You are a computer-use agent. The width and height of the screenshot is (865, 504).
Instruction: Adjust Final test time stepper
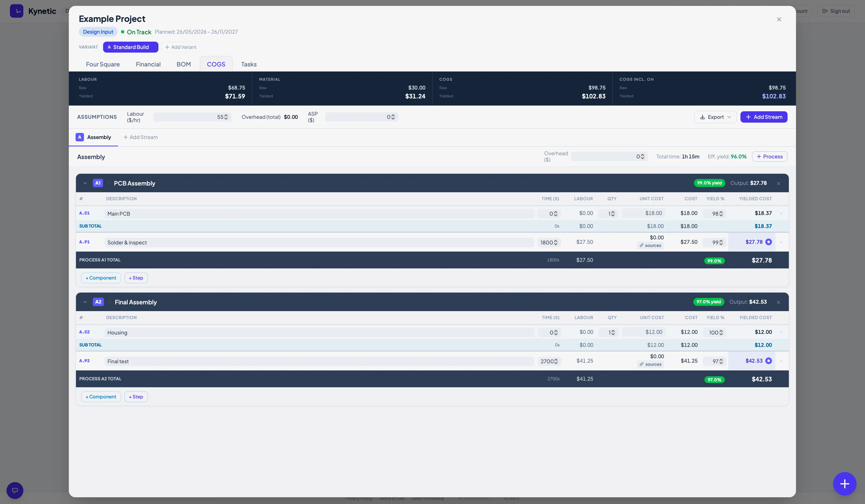(556, 361)
